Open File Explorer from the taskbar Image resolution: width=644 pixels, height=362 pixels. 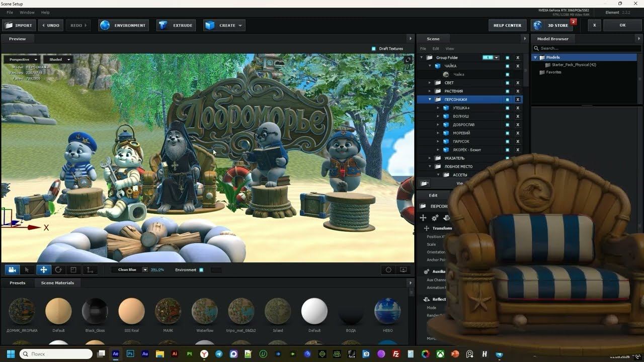coord(160,354)
